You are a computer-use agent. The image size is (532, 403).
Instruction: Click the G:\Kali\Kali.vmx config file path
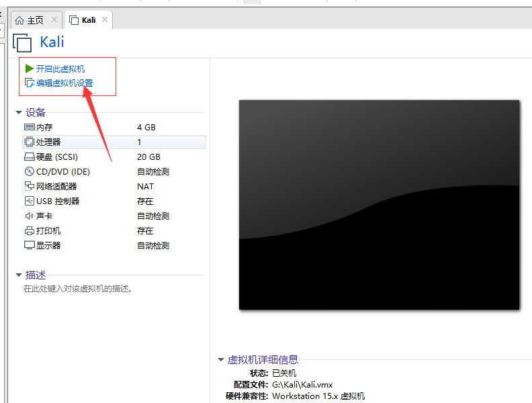point(302,385)
